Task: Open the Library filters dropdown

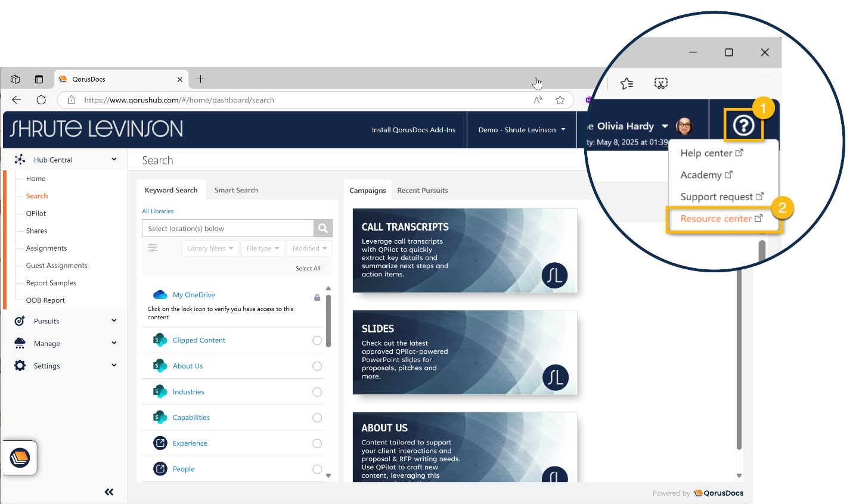Action: [x=210, y=248]
